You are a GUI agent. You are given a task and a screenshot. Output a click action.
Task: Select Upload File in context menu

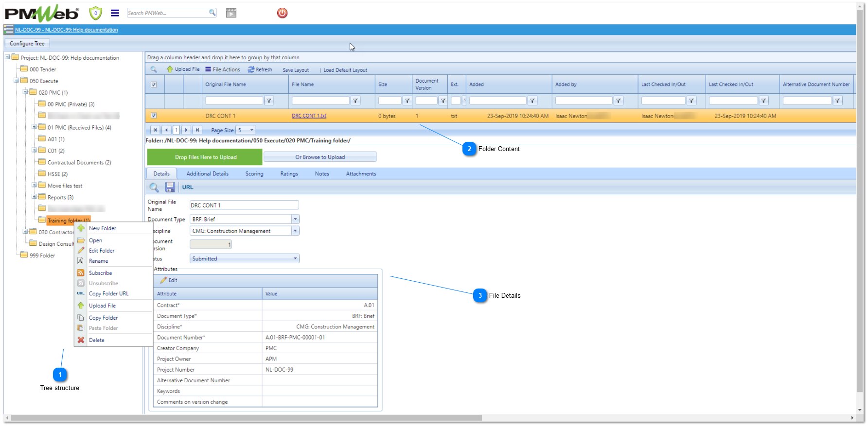tap(102, 306)
